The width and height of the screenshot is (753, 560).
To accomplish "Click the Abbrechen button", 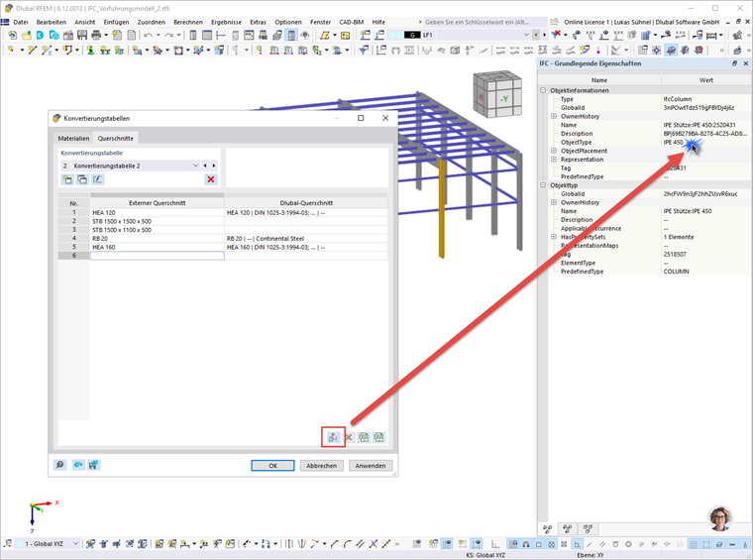I will pos(322,466).
